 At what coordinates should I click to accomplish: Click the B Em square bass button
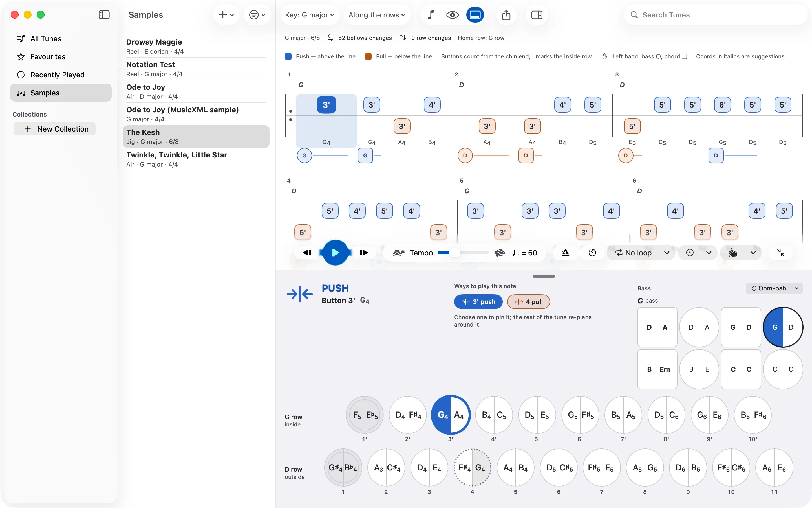tap(657, 369)
